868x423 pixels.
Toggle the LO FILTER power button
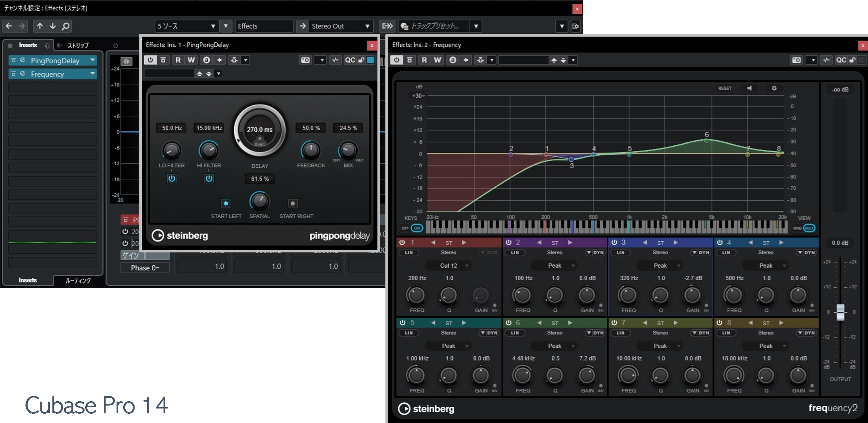171,179
